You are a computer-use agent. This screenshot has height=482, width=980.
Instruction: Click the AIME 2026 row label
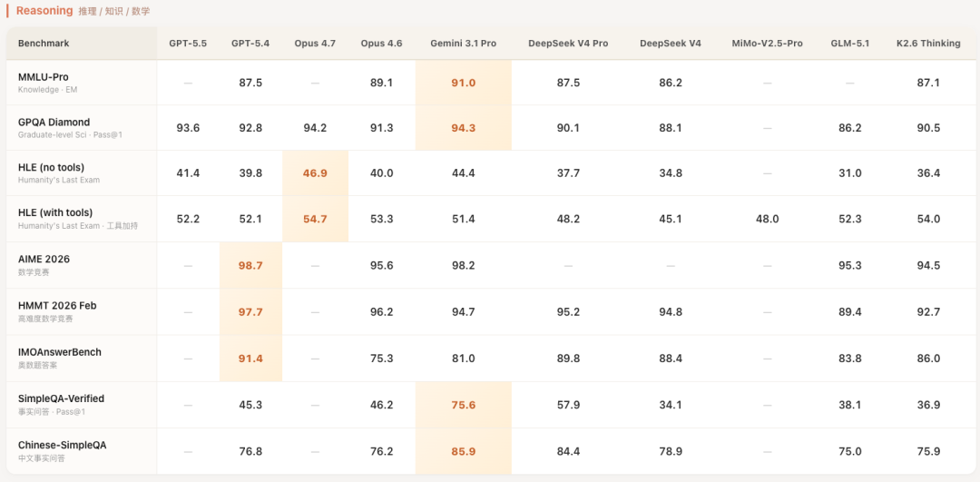click(x=44, y=259)
